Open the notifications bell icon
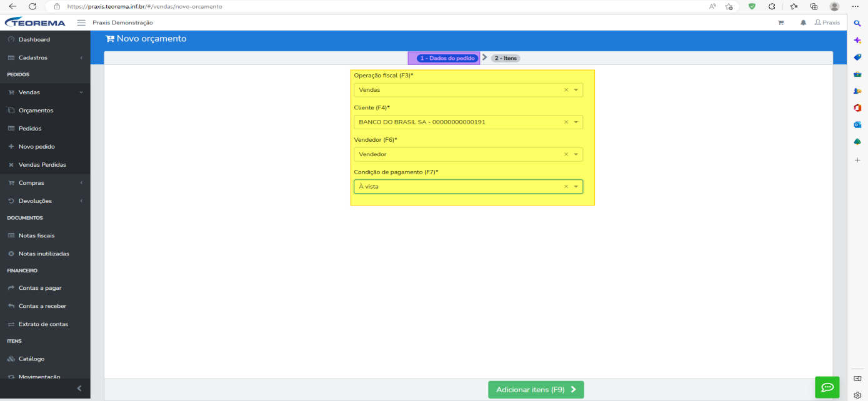The height and width of the screenshot is (401, 868). tap(803, 22)
